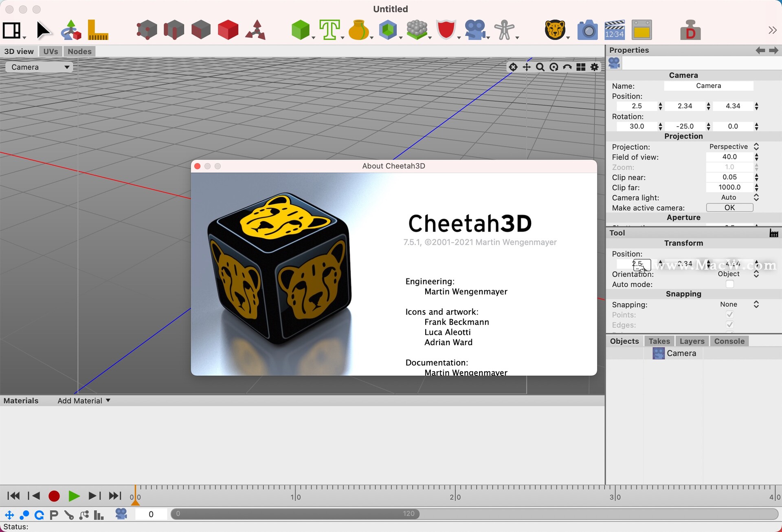Switch to the Nodes tab
The width and height of the screenshot is (782, 532).
click(79, 51)
